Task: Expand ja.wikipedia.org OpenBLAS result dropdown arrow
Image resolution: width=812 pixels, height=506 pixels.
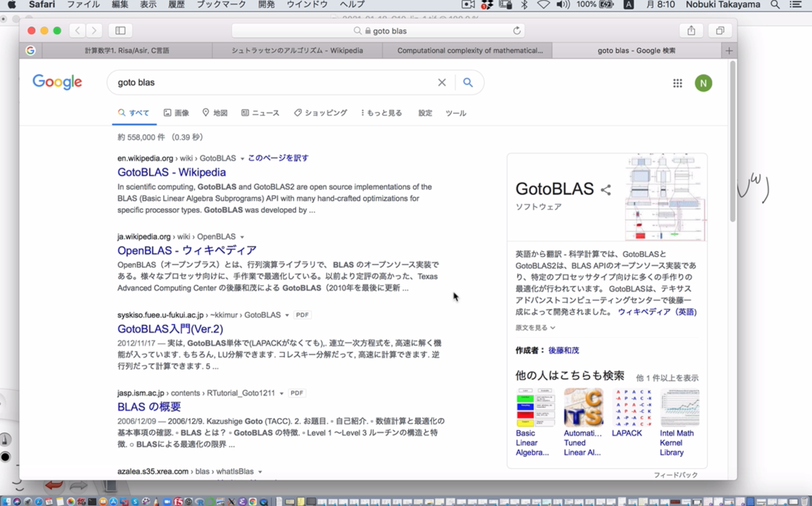Action: 242,237
